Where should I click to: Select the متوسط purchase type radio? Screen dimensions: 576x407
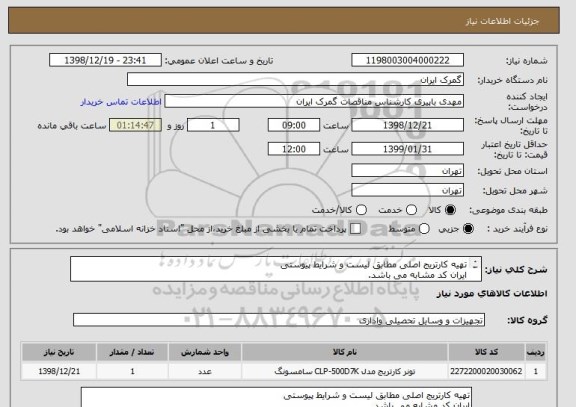tap(424, 228)
